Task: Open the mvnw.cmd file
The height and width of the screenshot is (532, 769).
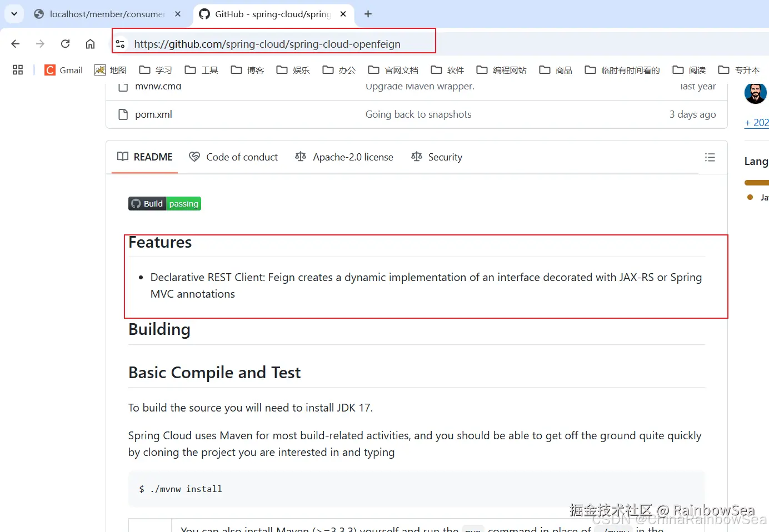Action: pyautogui.click(x=158, y=87)
